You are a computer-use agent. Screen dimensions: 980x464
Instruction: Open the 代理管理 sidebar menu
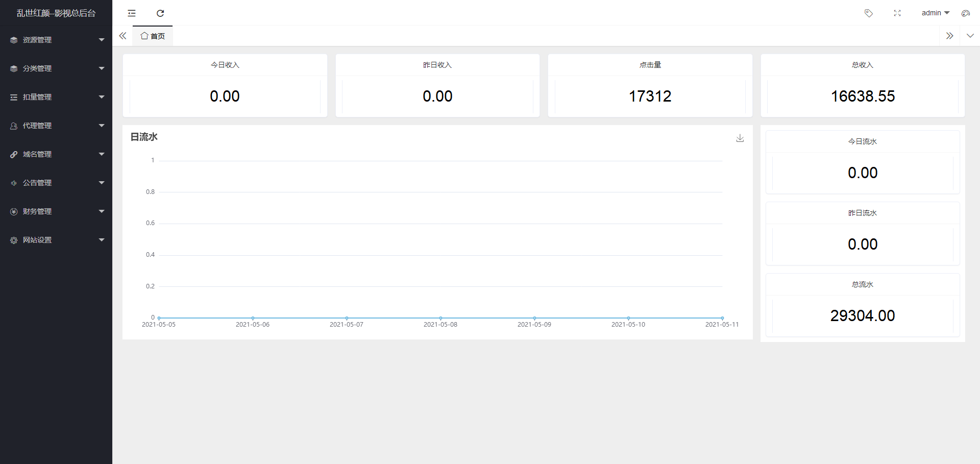coord(56,126)
